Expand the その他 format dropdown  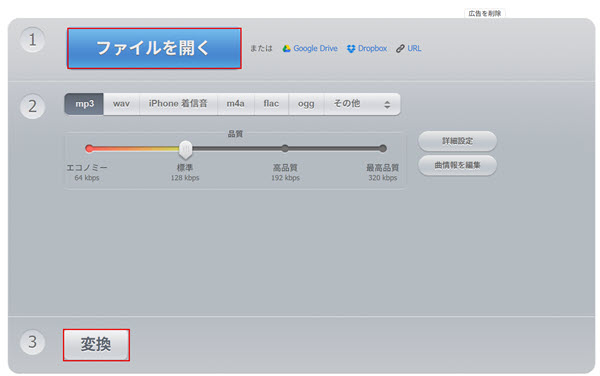362,104
